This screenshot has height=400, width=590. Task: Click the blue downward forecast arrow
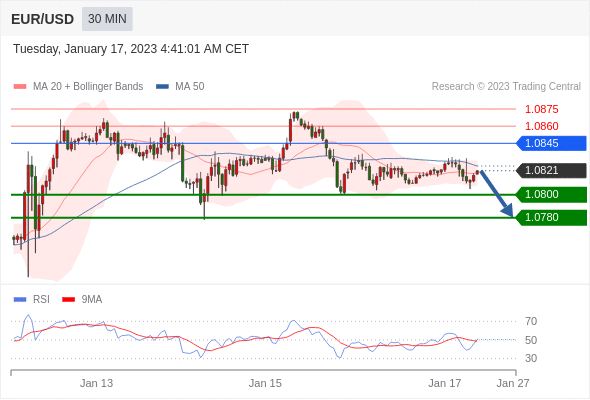[x=496, y=193]
